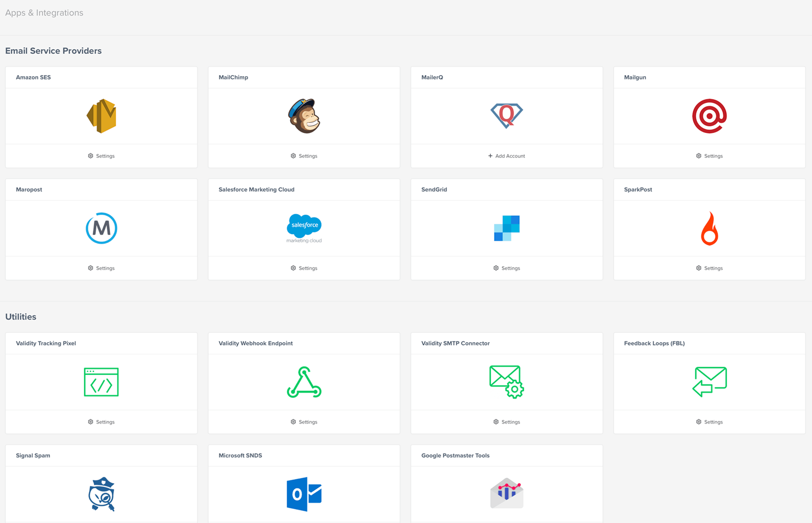Viewport: 812px width, 523px height.
Task: Click the Validity Tracking Pixel title
Action: pos(46,343)
